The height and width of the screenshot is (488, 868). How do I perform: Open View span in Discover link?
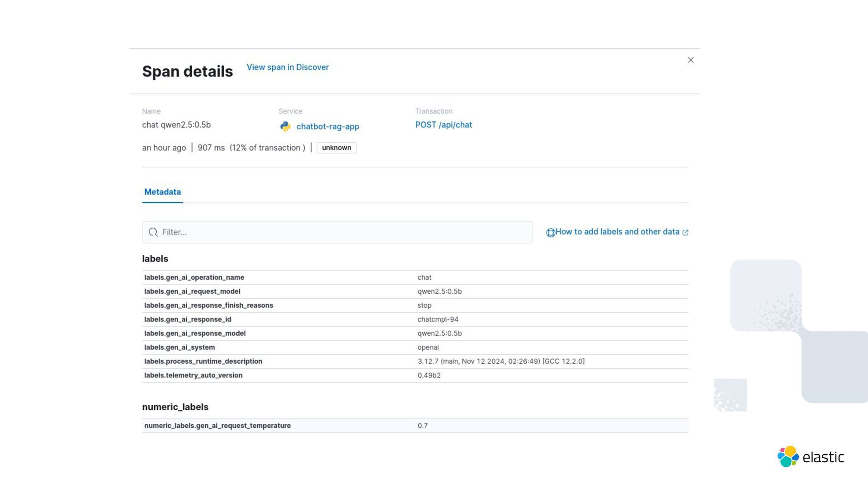(288, 67)
